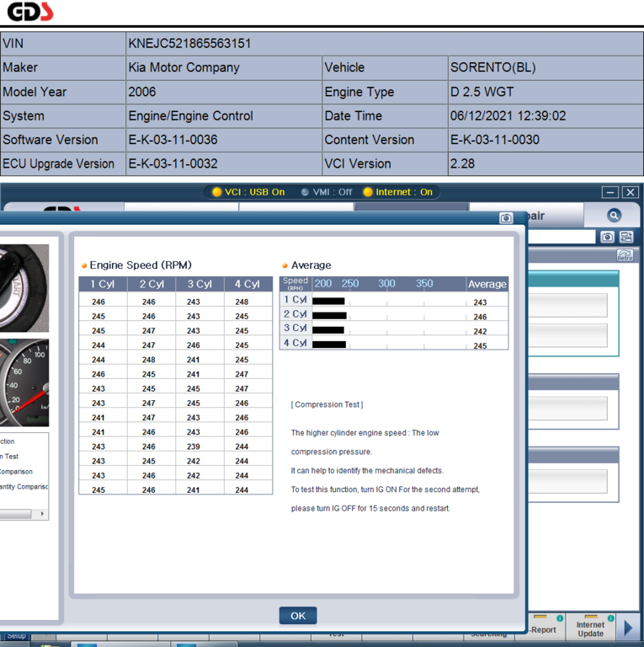Click the camera icon beside the main window input field
This screenshot has height=647, width=644.
point(607,237)
